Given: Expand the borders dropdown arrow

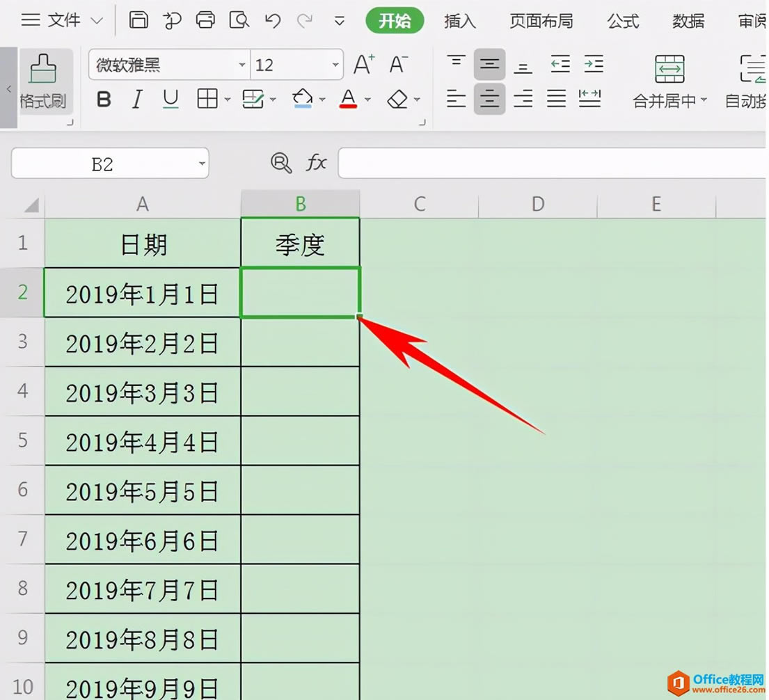Looking at the screenshot, I should tap(227, 100).
